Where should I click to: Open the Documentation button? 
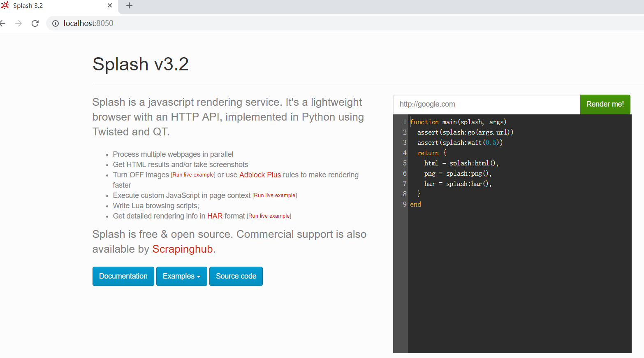[123, 276]
